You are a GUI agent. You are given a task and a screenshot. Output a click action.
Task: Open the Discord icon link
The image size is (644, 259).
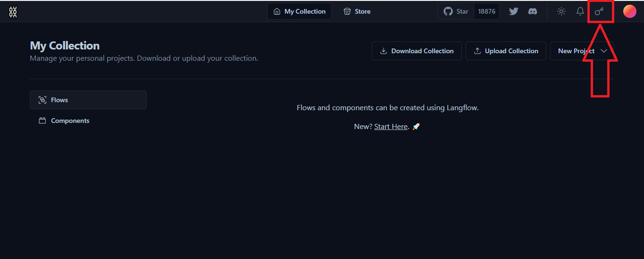[x=533, y=11]
